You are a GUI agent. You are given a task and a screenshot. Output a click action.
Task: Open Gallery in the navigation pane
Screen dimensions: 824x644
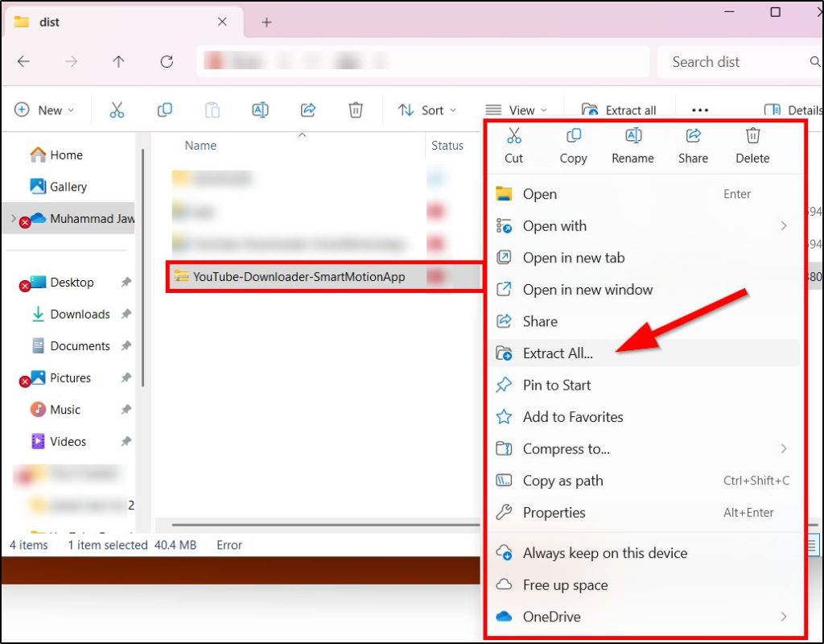pyautogui.click(x=58, y=187)
